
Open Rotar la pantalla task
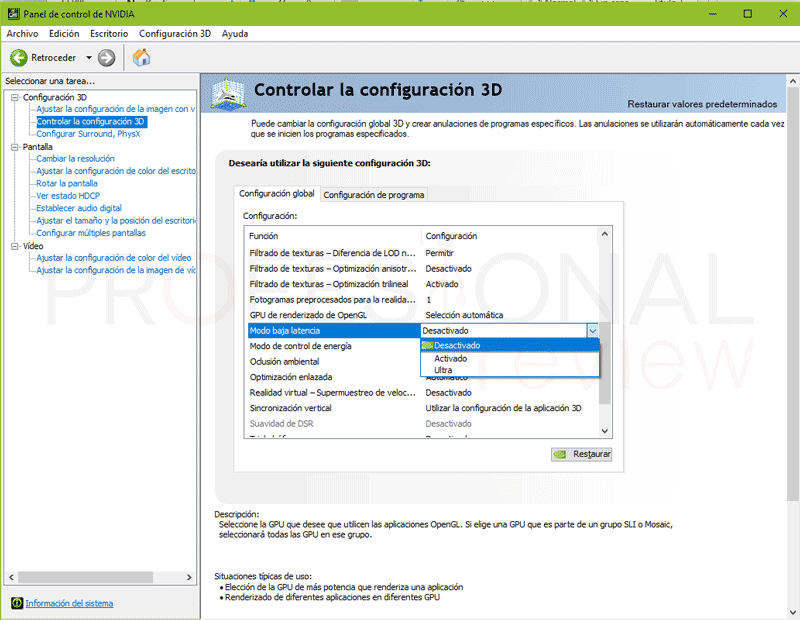coord(67,183)
